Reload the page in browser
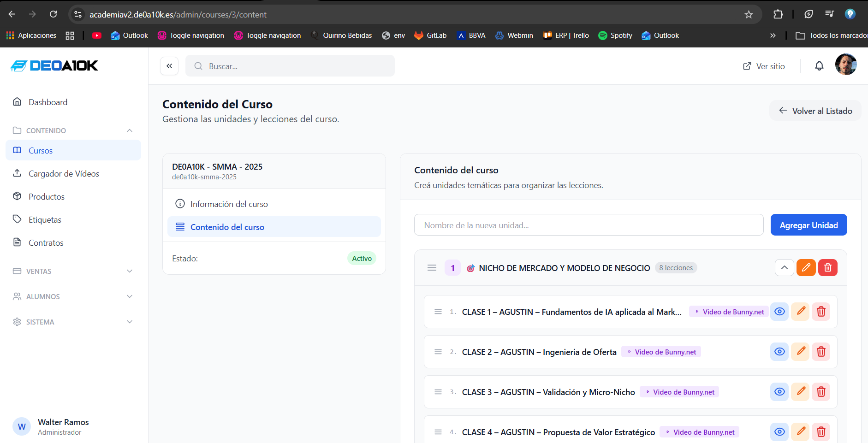 coord(54,14)
